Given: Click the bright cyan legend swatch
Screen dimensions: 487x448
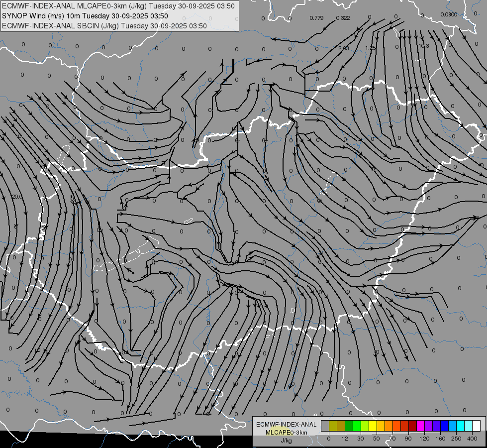Looking at the screenshot, I should tap(460, 426).
